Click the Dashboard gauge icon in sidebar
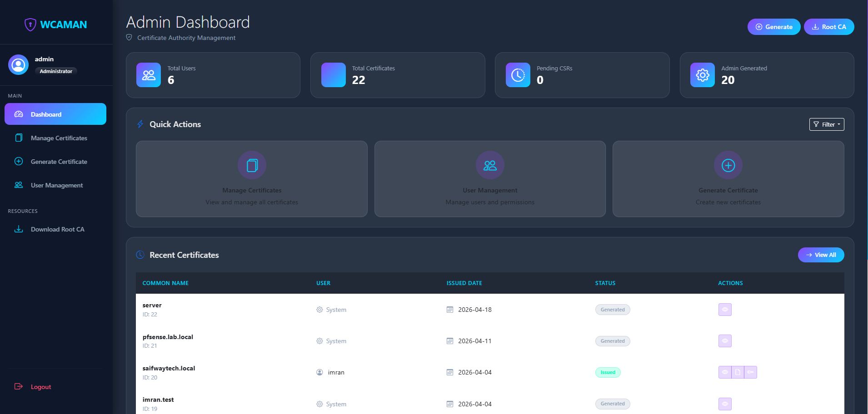 point(19,114)
